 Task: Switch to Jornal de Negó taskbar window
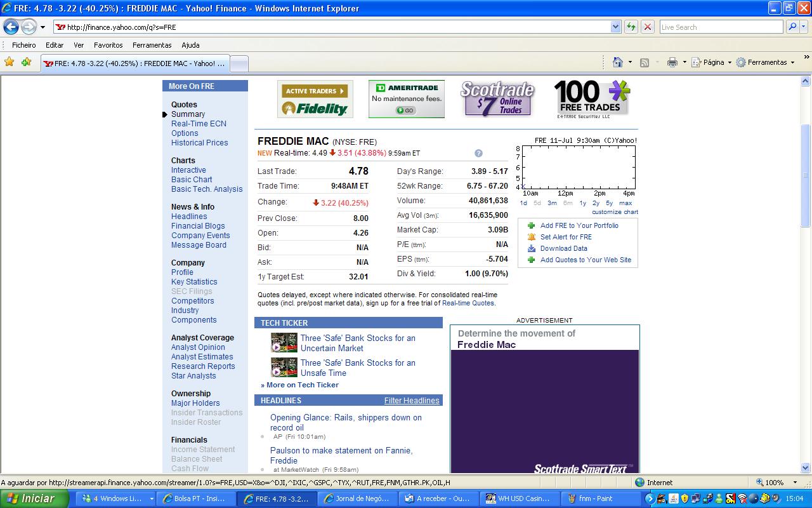pyautogui.click(x=358, y=499)
